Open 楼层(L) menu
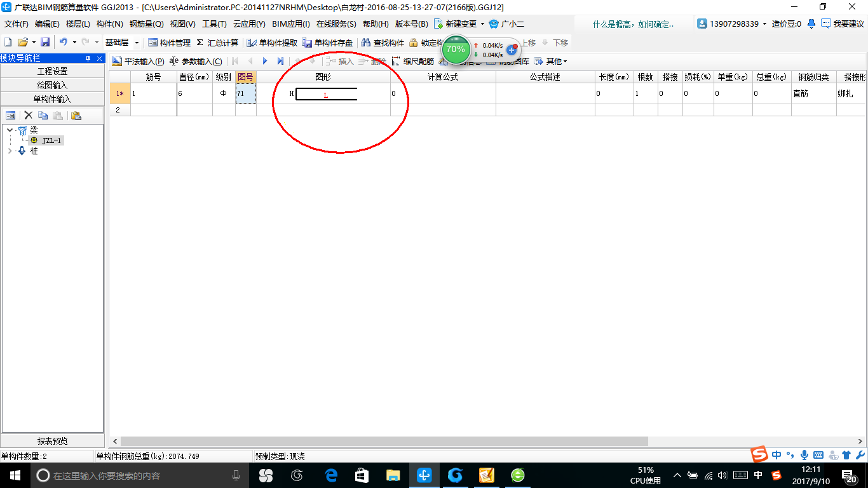This screenshot has width=868, height=488. pos(78,24)
